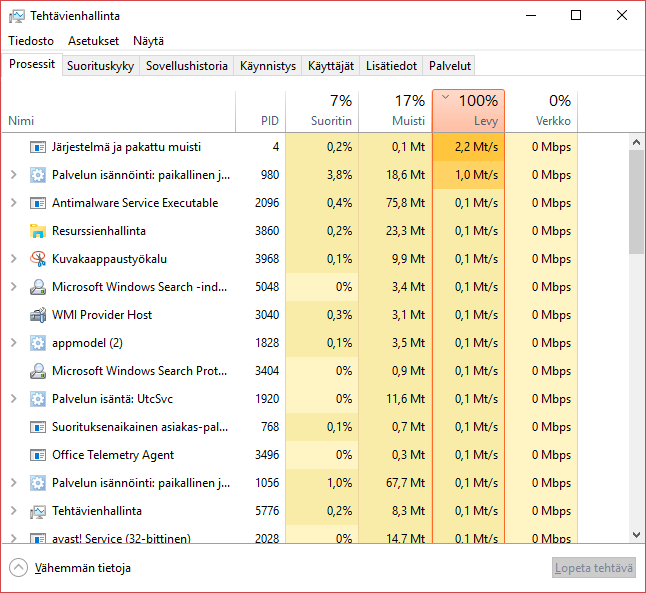Expand Microsoft Windows Search -ind... process
Image resolution: width=646 pixels, height=593 pixels.
14,287
